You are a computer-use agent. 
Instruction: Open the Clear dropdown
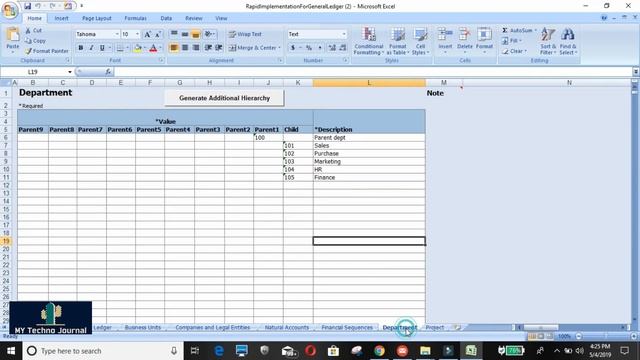(514, 51)
